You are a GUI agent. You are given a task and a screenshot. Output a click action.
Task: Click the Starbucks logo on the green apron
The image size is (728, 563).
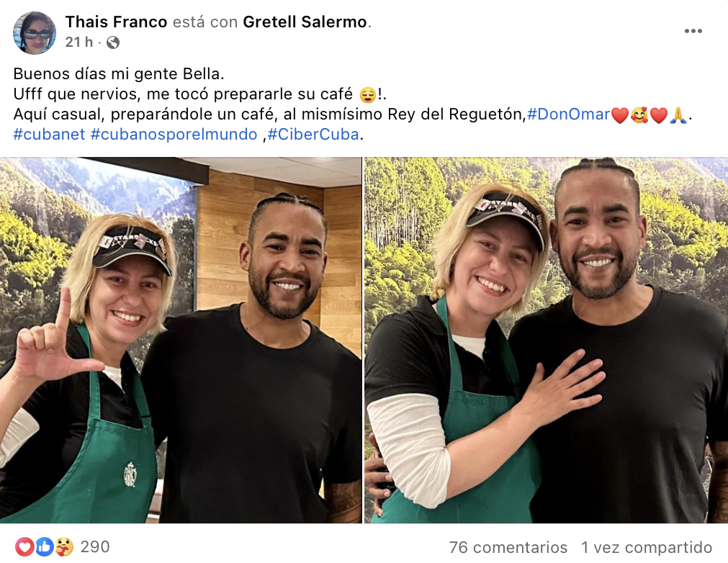point(130,474)
